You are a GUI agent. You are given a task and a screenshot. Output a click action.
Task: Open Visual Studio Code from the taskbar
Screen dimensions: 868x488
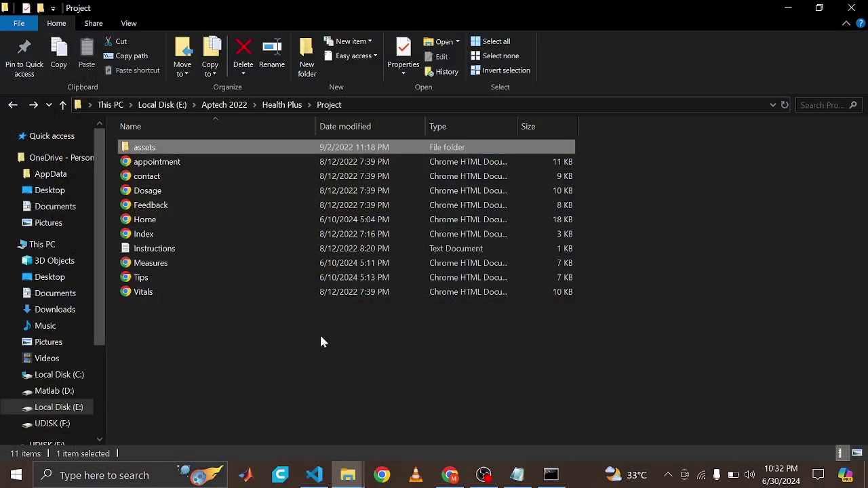pyautogui.click(x=314, y=474)
